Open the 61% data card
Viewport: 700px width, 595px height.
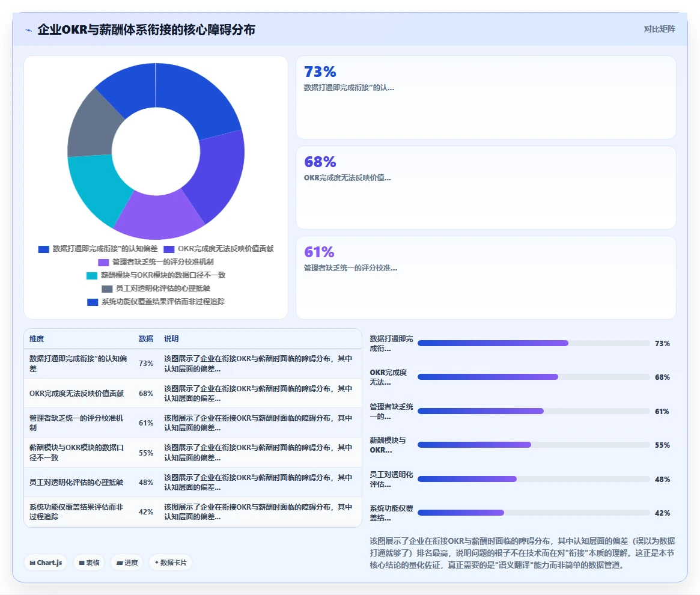click(485, 278)
